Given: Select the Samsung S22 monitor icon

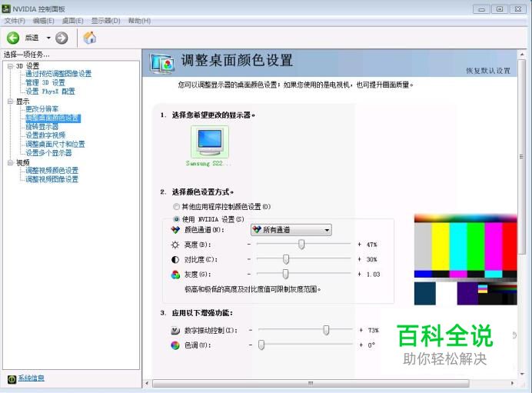Looking at the screenshot, I should 210,142.
